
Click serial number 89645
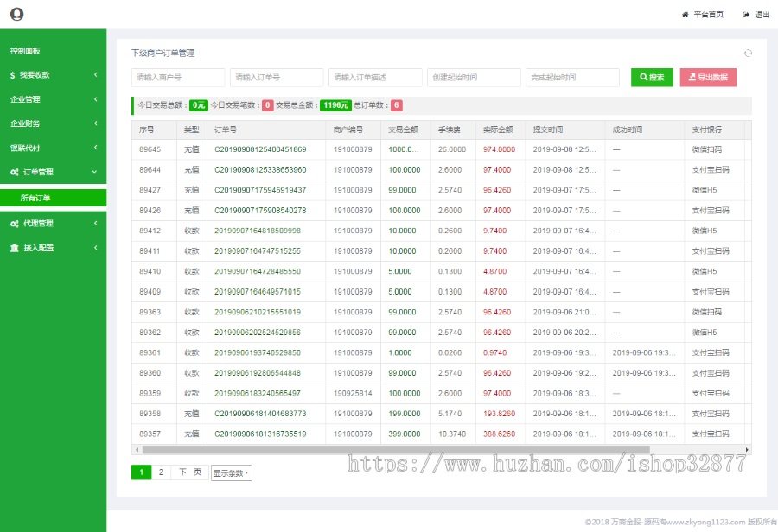pos(150,149)
